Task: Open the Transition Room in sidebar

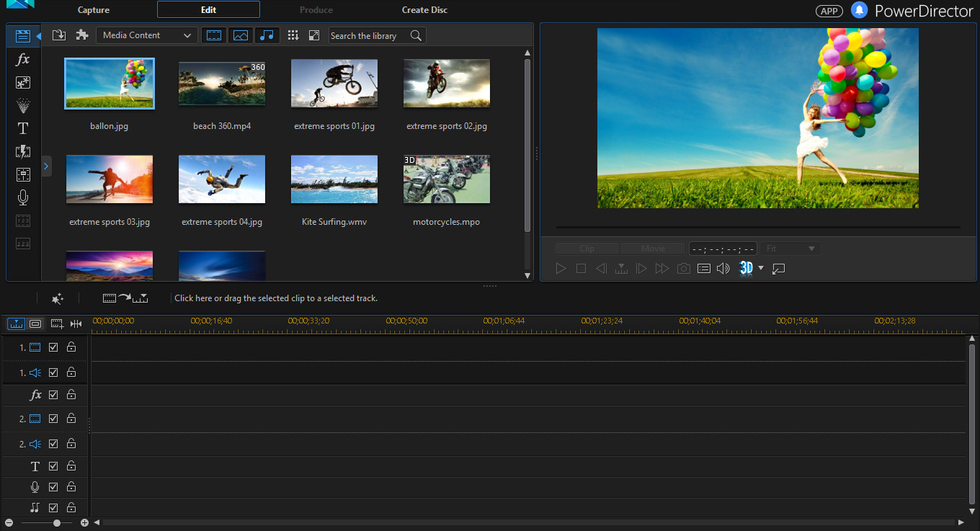Action: tap(23, 151)
